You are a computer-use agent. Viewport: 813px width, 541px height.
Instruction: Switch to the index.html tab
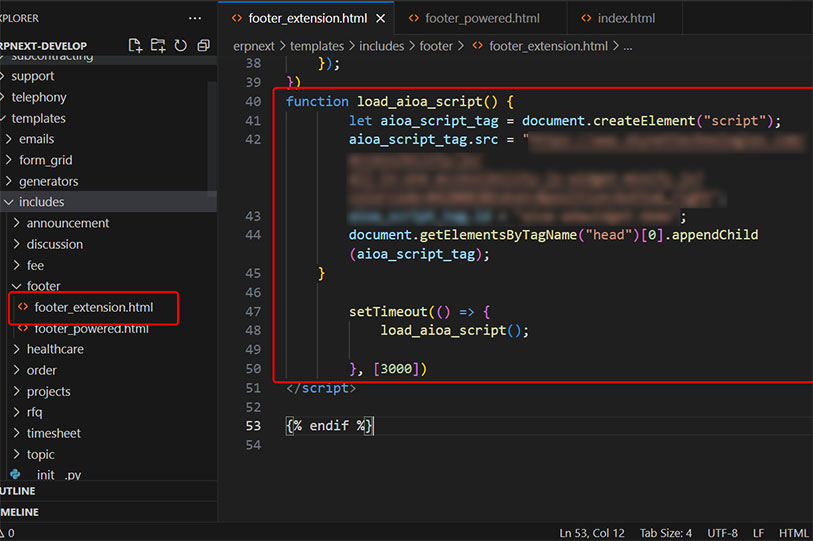click(626, 18)
